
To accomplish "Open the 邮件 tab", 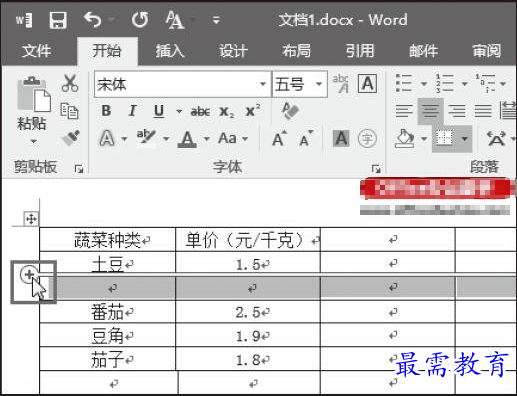I will [423, 51].
